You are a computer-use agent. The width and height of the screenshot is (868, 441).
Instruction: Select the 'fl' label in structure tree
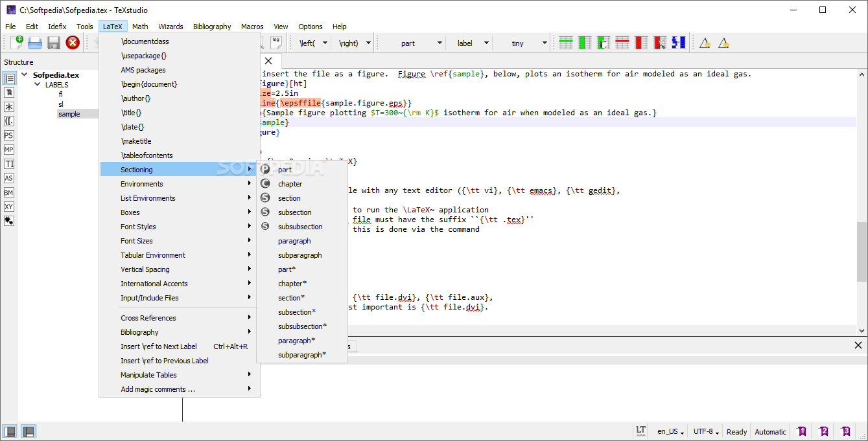pyautogui.click(x=61, y=95)
